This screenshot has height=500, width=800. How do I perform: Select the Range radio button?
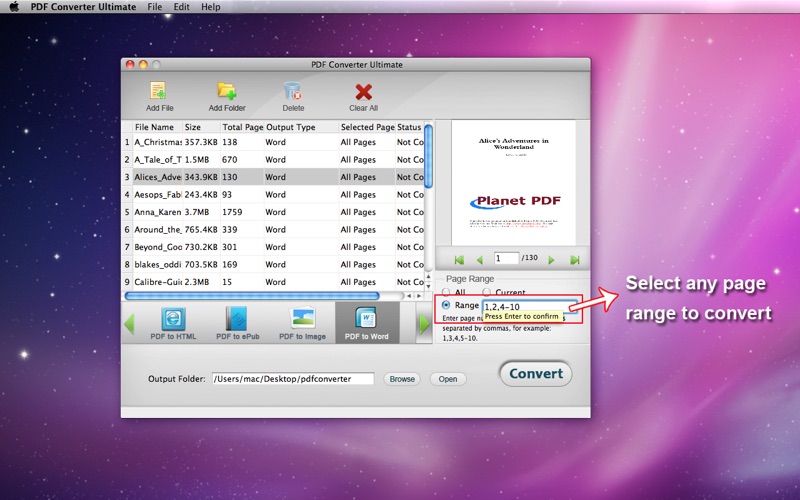(446, 305)
